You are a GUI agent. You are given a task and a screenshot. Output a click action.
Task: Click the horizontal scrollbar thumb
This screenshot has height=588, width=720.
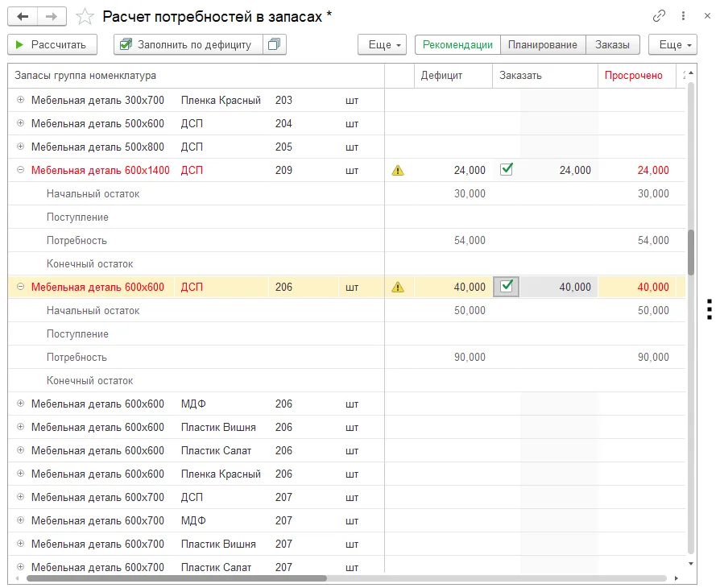(177, 578)
